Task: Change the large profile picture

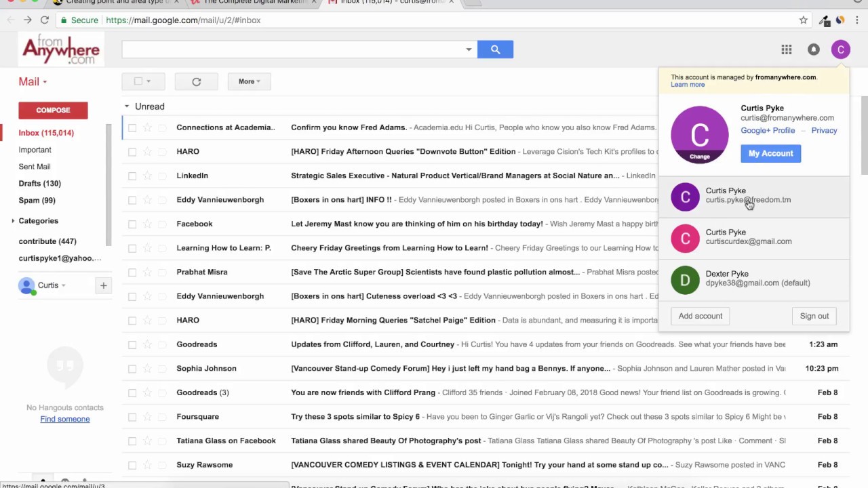Action: tap(699, 157)
